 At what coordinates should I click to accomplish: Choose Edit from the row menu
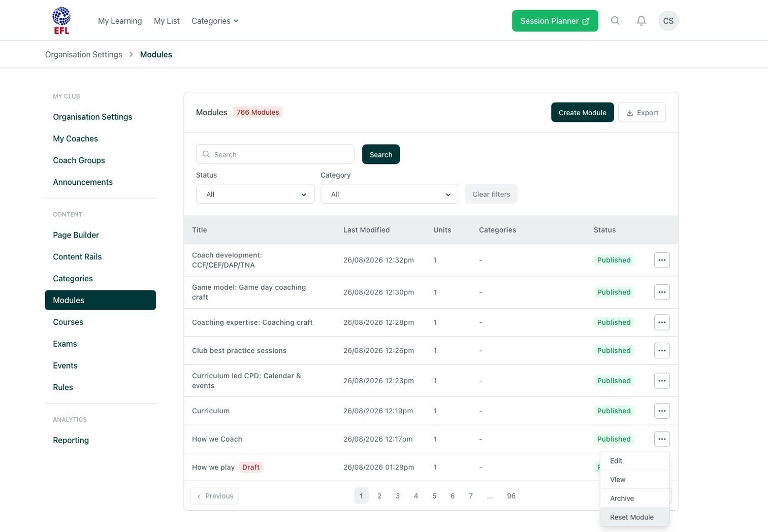click(x=635, y=461)
